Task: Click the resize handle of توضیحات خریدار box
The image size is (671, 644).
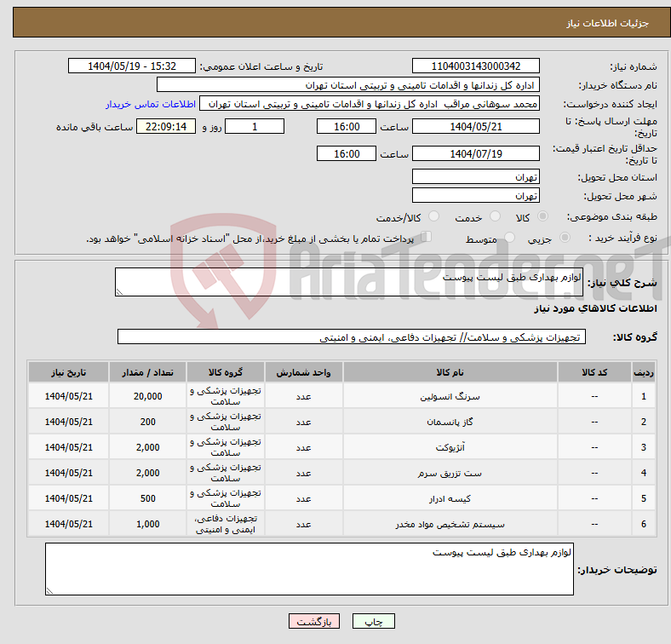Action: pos(49,591)
